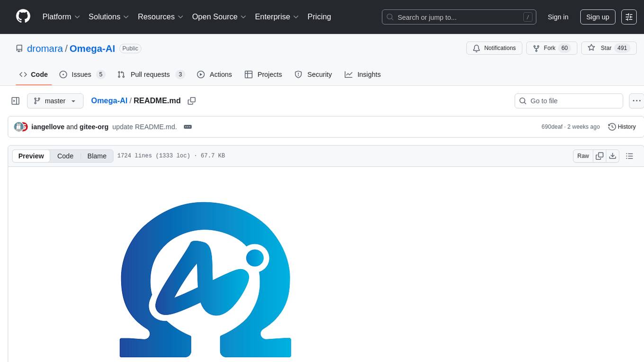Expand the Enterprise menu

pos(277,17)
